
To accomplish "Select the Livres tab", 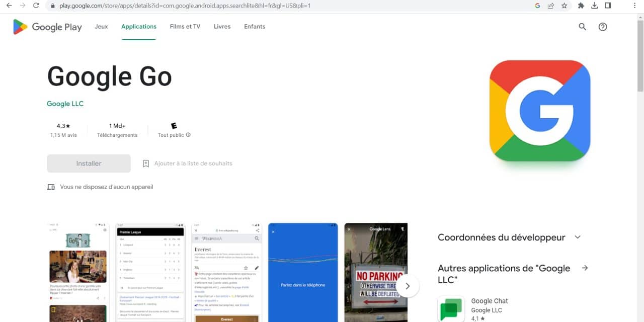I will [222, 27].
